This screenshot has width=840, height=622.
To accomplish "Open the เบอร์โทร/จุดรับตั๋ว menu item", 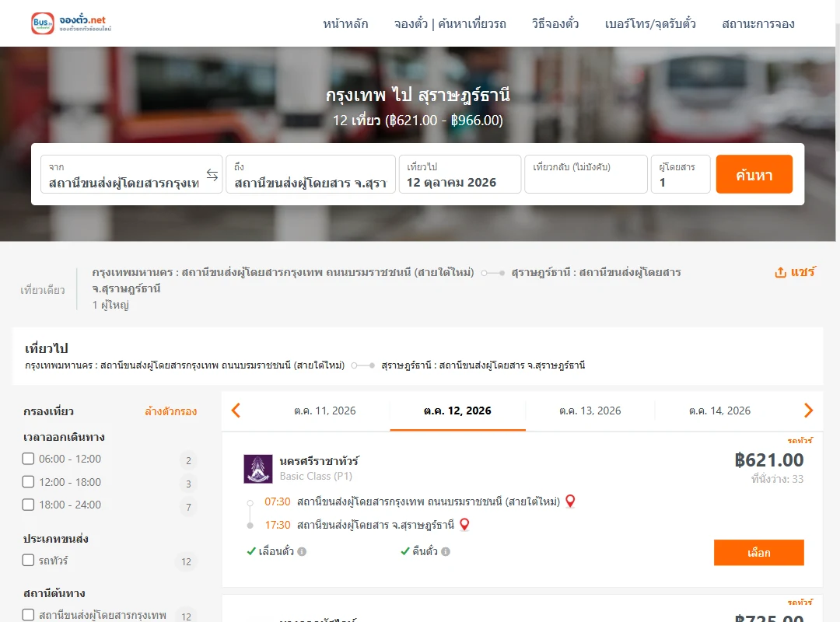I will [650, 23].
